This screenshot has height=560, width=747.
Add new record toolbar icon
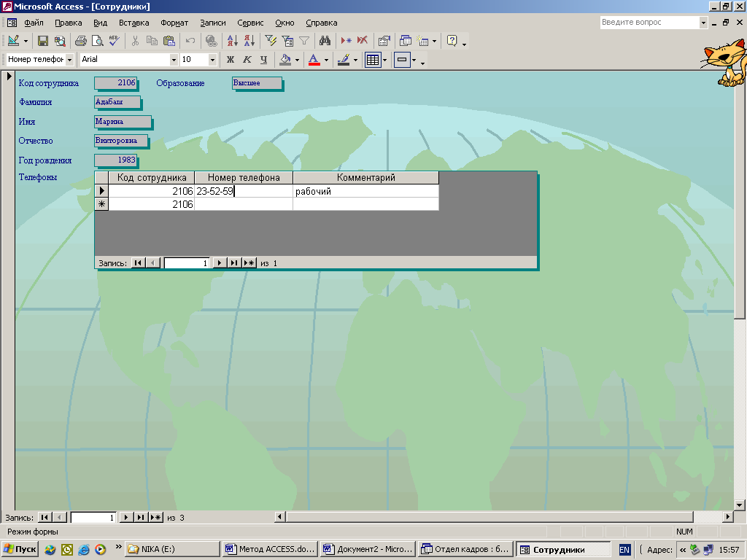point(346,41)
